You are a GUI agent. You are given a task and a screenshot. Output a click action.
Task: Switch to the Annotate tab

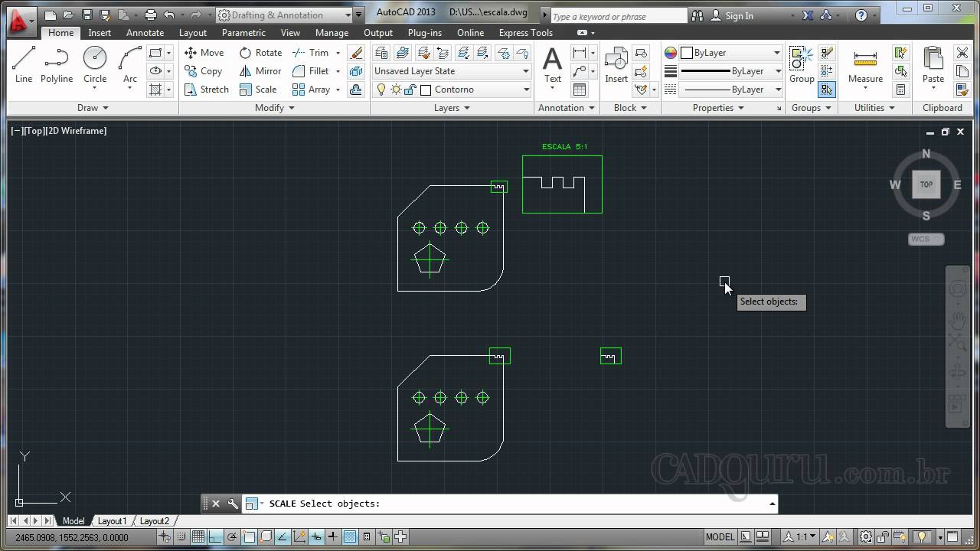(x=145, y=33)
